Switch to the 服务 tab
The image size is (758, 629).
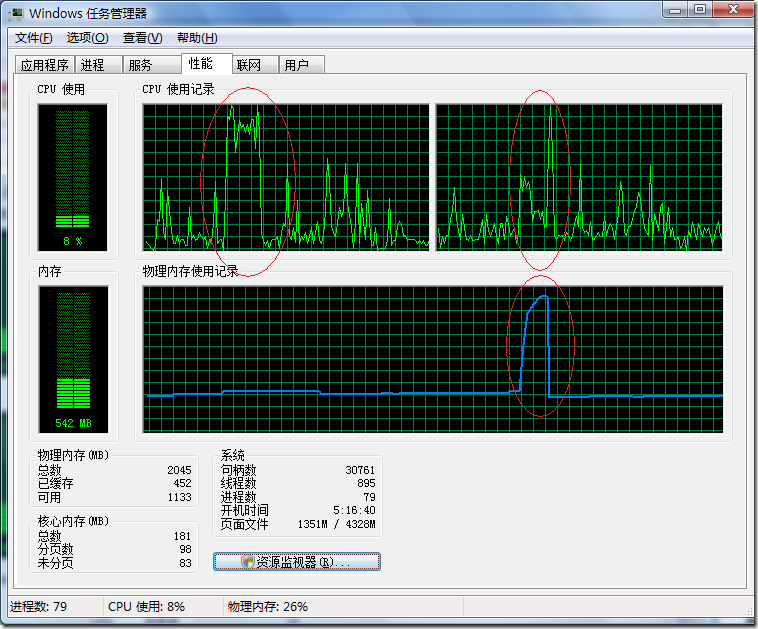coord(152,65)
